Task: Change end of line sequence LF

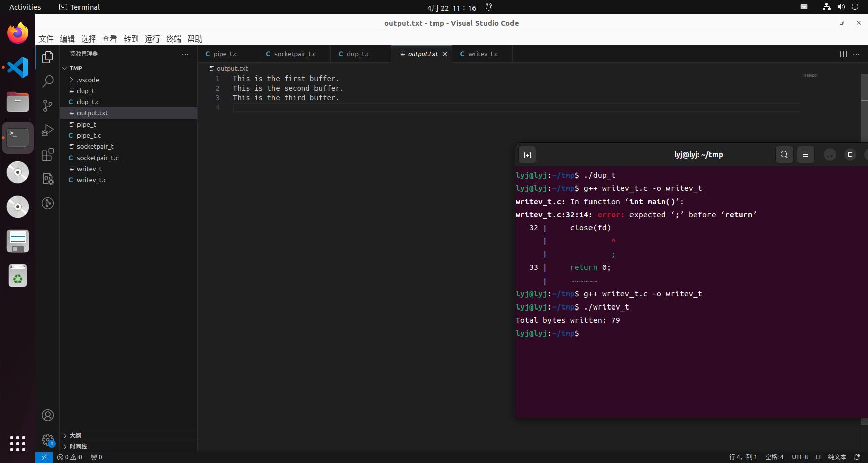Action: click(819, 457)
